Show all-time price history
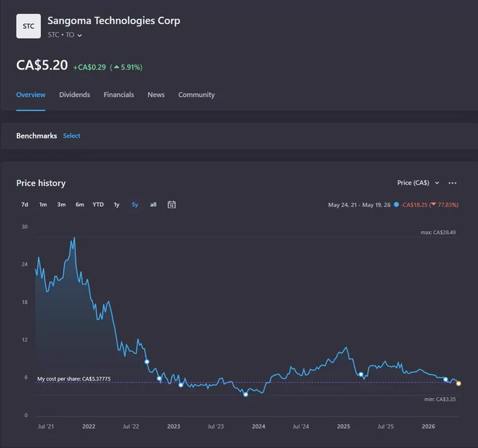The width and height of the screenshot is (478, 448). pos(153,204)
